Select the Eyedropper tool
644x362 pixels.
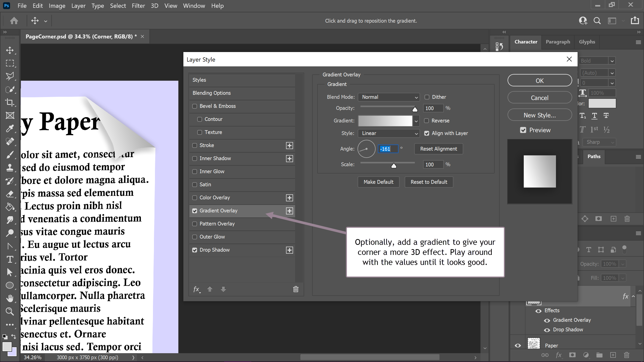[x=10, y=128]
